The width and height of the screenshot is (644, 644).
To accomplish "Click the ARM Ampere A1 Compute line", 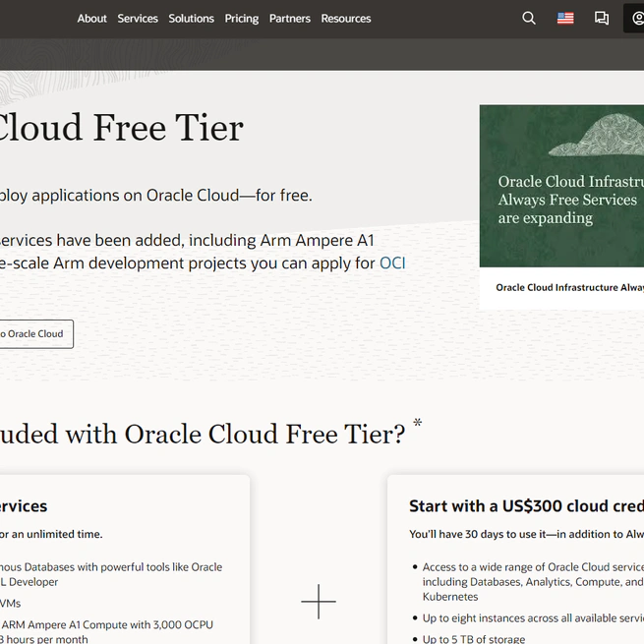I will [x=107, y=624].
